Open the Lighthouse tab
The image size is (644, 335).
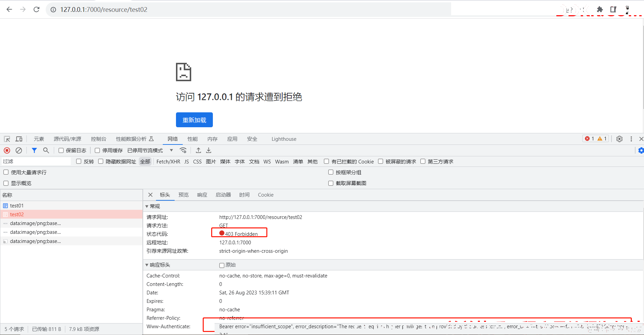(x=284, y=139)
